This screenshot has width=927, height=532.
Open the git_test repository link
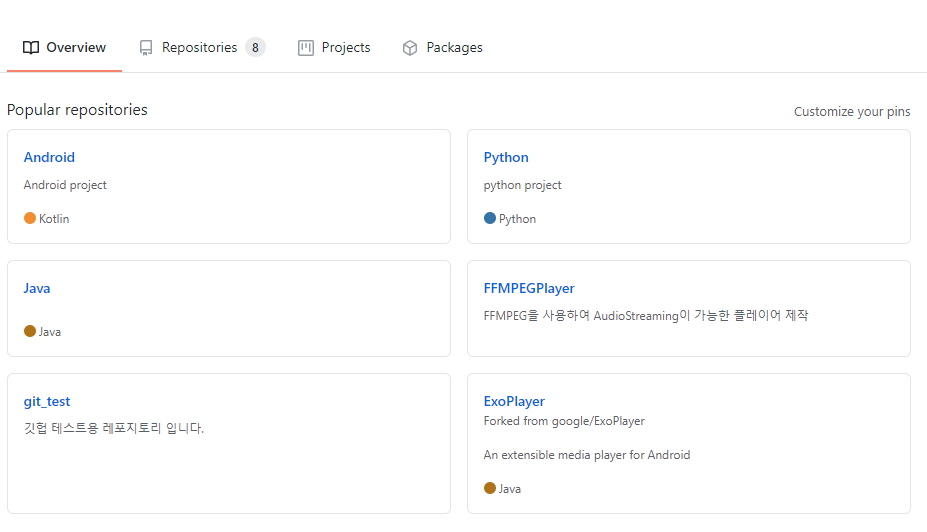[47, 401]
